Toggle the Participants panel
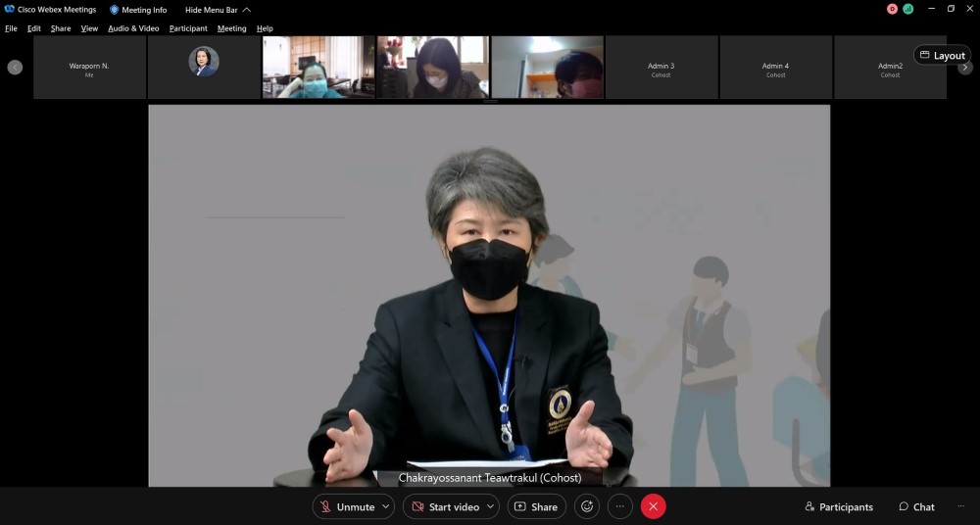This screenshot has width=980, height=525. pyautogui.click(x=839, y=506)
